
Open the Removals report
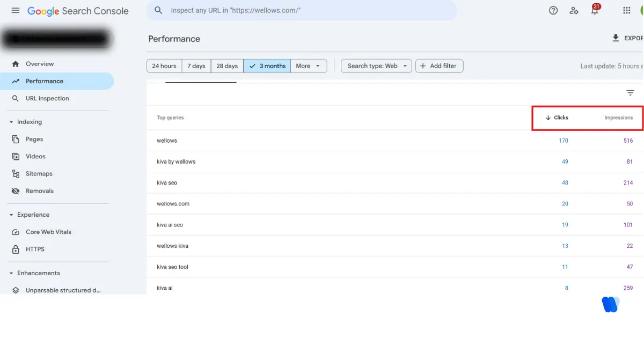click(x=39, y=190)
